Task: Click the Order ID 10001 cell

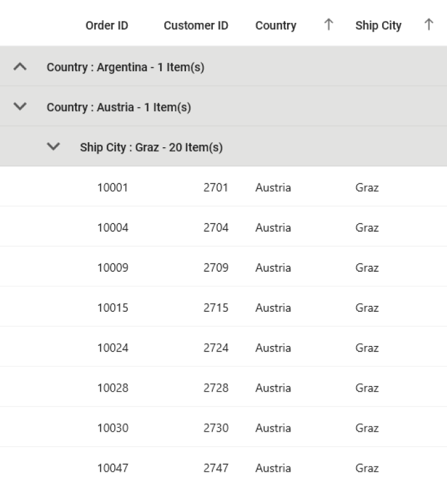Action: click(112, 187)
